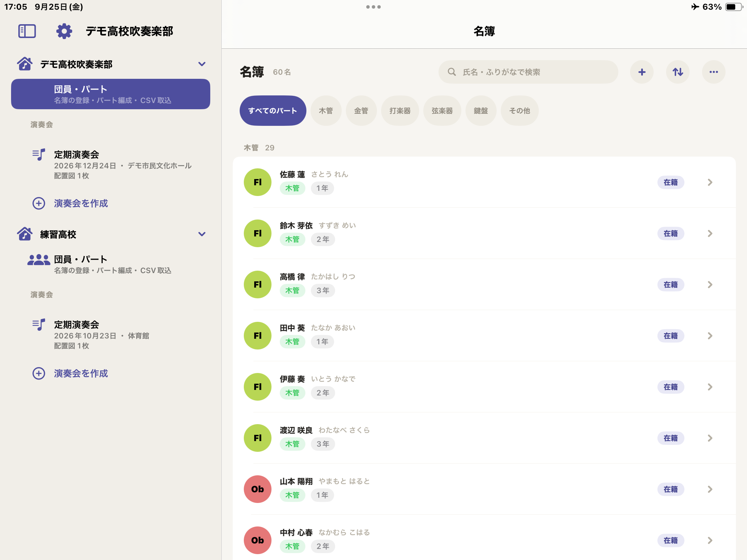Image resolution: width=747 pixels, height=560 pixels.
Task: Click the add member plus button
Action: click(642, 72)
